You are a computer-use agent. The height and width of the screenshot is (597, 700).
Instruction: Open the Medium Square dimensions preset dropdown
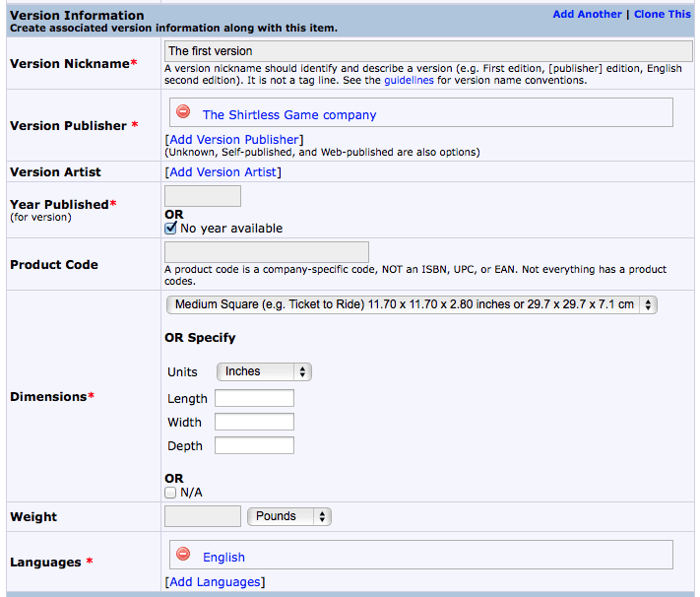coord(412,304)
